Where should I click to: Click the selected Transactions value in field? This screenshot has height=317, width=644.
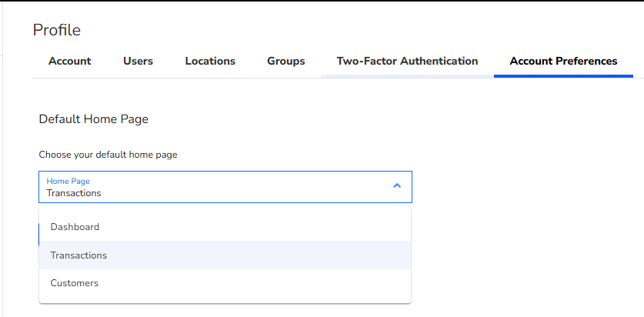pos(74,193)
